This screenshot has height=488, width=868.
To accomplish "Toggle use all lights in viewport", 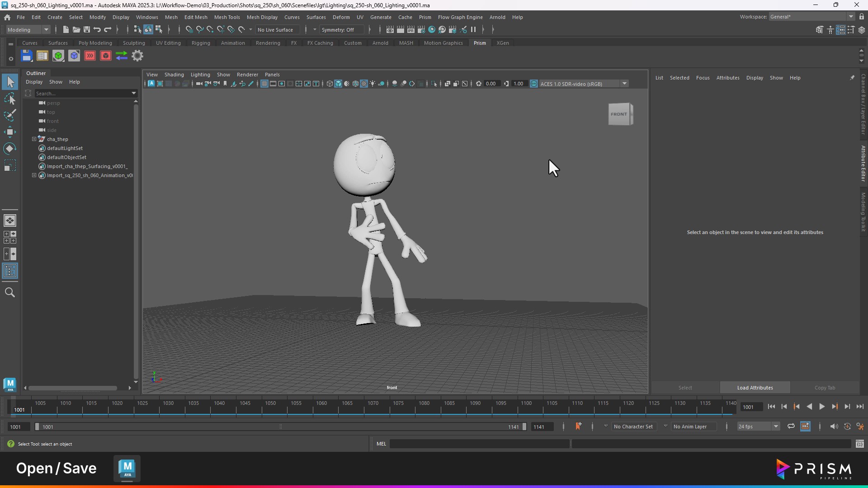I will pyautogui.click(x=373, y=84).
